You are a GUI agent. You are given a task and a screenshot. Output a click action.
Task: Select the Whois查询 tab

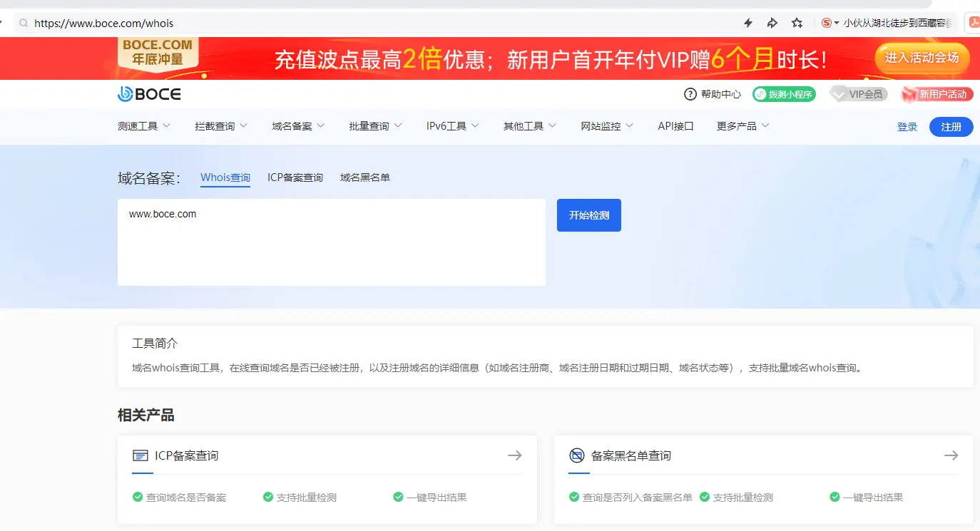[x=225, y=177]
